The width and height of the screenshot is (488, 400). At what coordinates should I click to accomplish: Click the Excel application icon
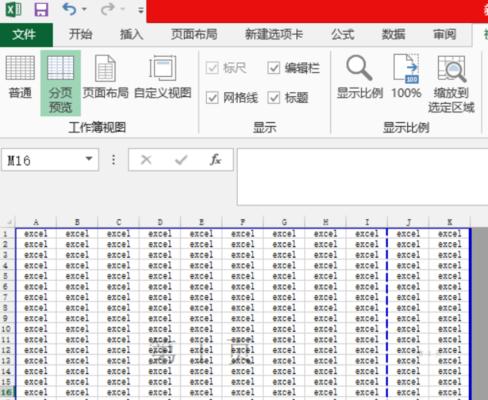pos(13,9)
